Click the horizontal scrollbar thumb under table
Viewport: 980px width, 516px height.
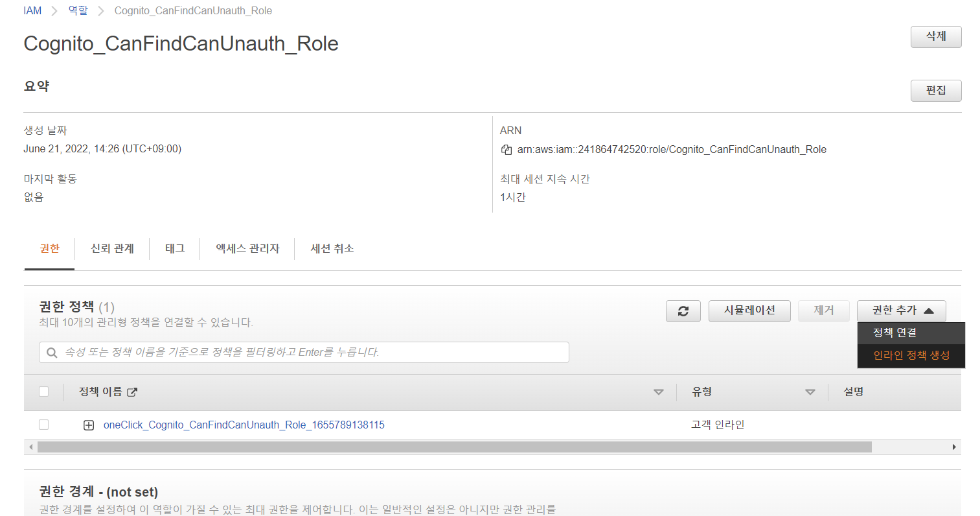point(454,447)
